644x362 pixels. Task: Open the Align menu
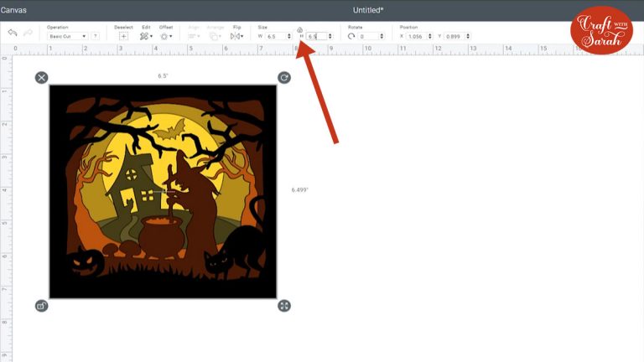click(x=191, y=37)
